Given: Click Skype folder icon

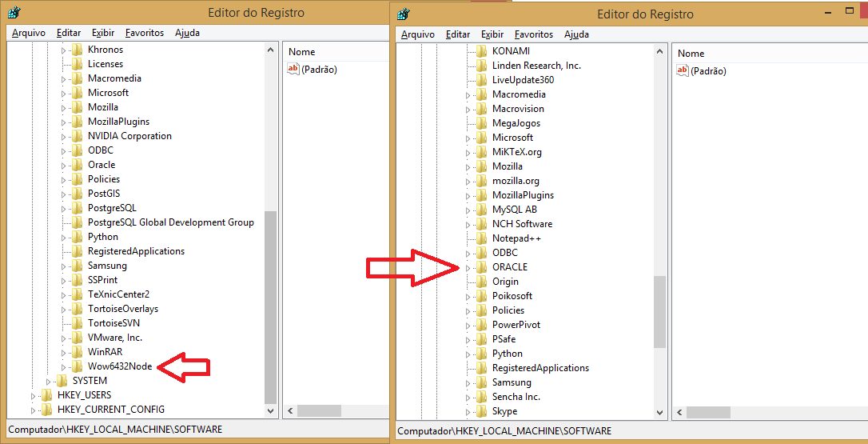Looking at the screenshot, I should [482, 411].
